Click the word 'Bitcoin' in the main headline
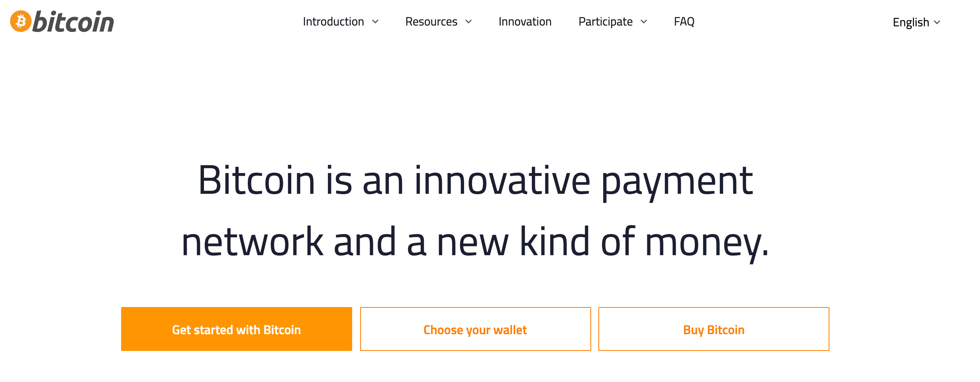Screen dimensions: 980x382 coord(257,181)
